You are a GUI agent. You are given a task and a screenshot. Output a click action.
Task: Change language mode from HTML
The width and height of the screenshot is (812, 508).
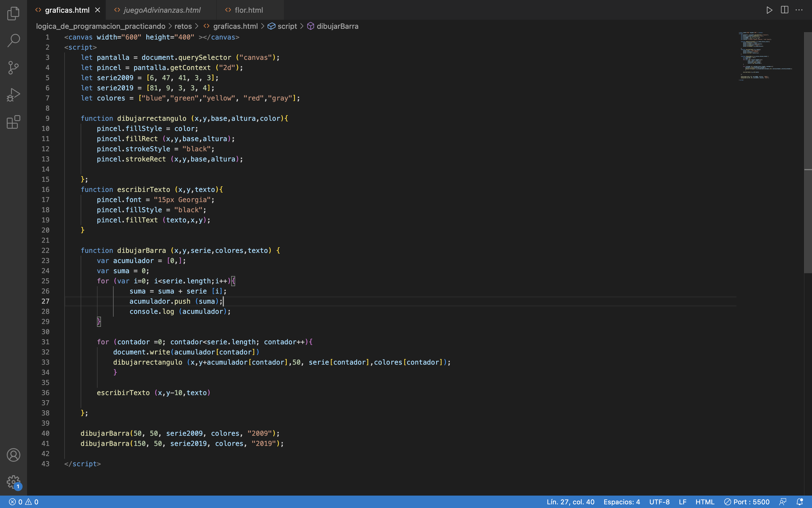point(705,502)
